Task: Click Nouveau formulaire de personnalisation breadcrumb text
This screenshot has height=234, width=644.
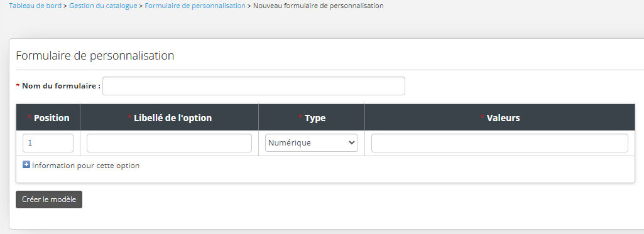Action: click(319, 6)
